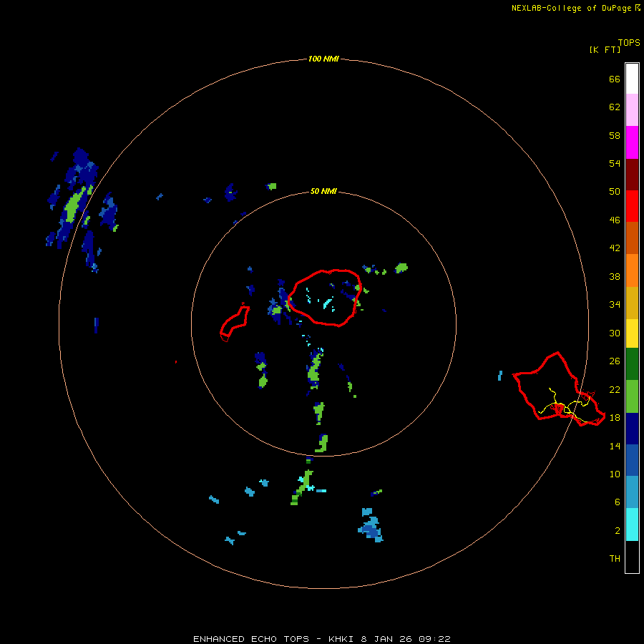
Task: Click the navy 22 kft legend swatch
Action: click(x=632, y=429)
